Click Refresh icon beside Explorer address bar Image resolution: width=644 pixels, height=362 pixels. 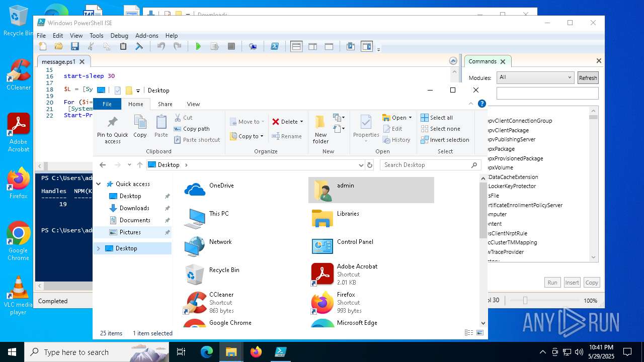click(370, 165)
